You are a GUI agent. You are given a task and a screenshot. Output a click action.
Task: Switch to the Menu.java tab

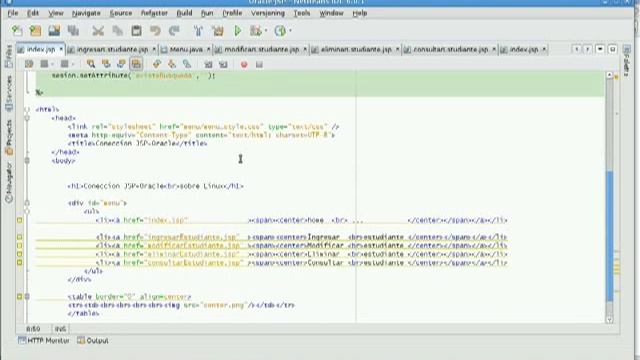click(186, 49)
